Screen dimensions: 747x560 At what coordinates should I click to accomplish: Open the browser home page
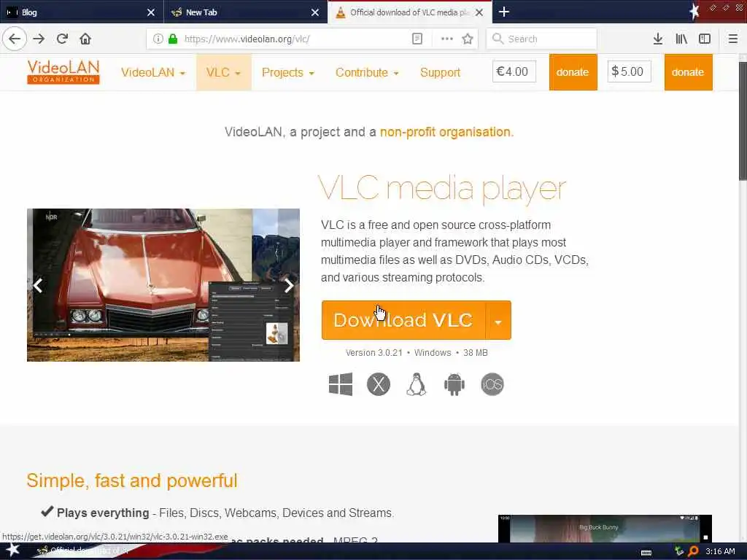pyautogui.click(x=85, y=39)
